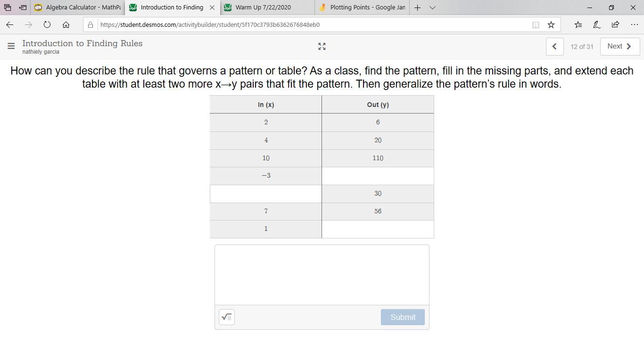
Task: Click the browser refresh icon
Action: tap(47, 24)
